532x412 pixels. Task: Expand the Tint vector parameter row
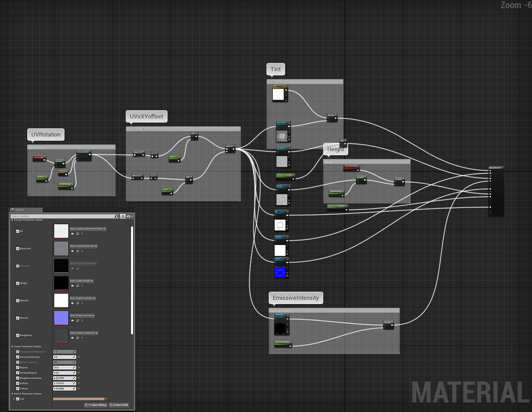[14, 399]
